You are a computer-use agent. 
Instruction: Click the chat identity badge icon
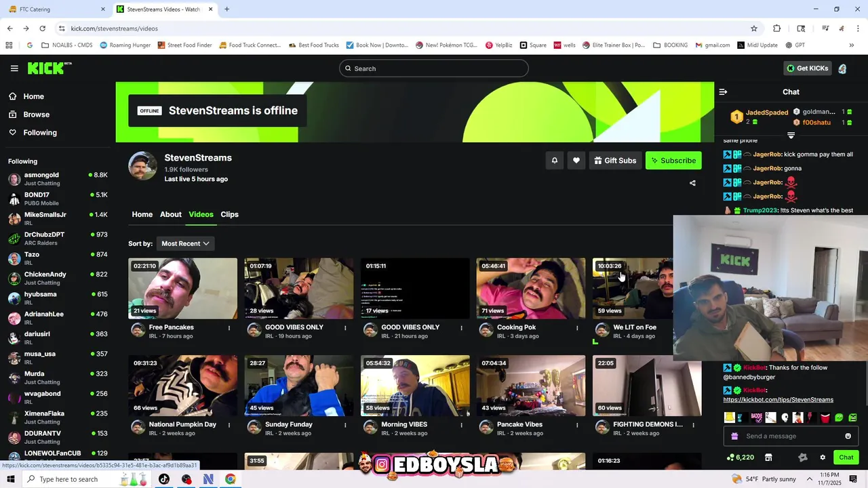pos(803,457)
